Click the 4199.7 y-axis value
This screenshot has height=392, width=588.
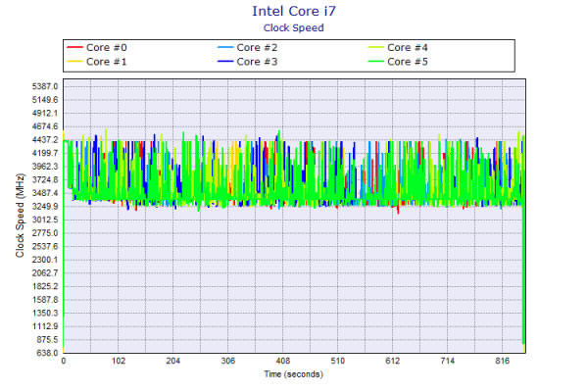[x=45, y=153]
